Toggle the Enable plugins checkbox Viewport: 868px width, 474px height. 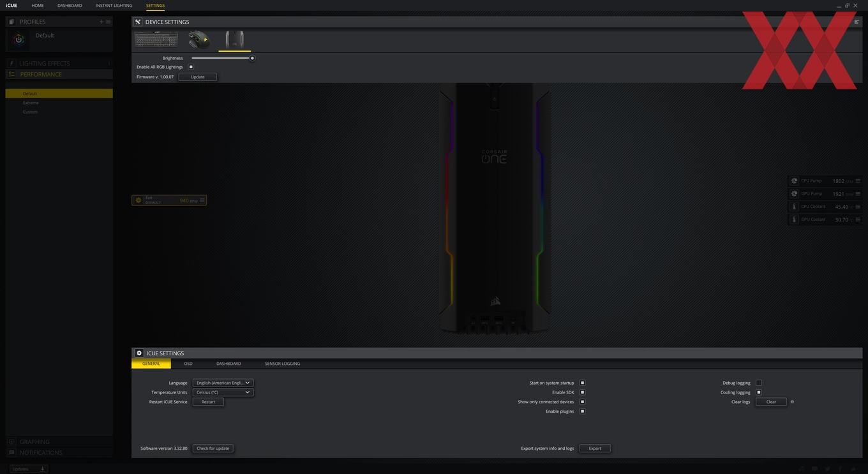click(582, 411)
